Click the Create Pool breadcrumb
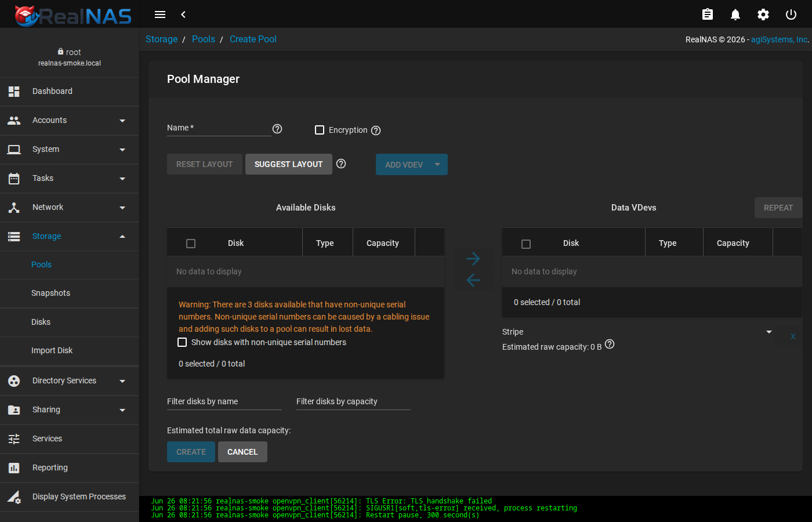The height and width of the screenshot is (522, 812). 253,39
